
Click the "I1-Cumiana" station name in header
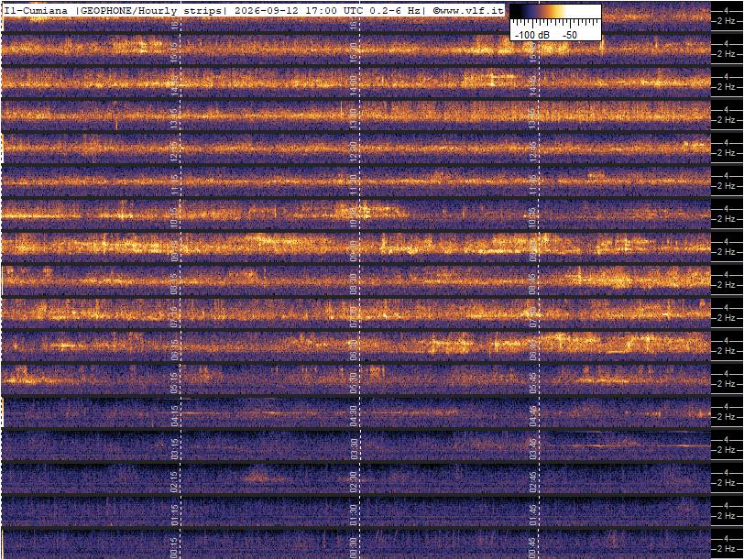36,11
